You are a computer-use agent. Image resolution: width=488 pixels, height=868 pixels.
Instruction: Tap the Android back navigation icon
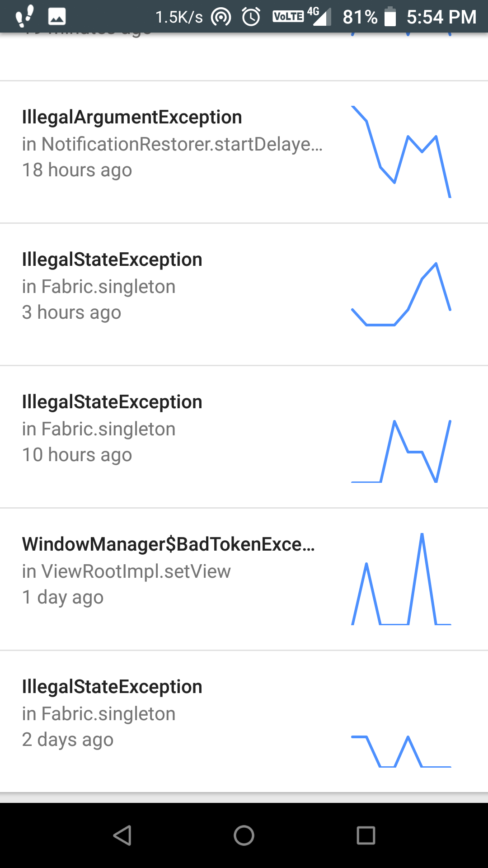(122, 835)
